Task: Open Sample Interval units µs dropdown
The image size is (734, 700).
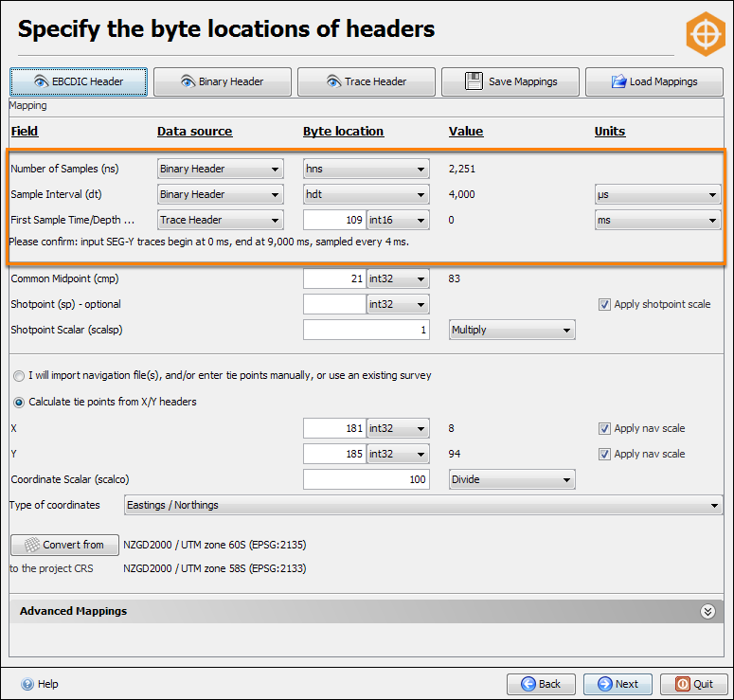Action: [657, 194]
